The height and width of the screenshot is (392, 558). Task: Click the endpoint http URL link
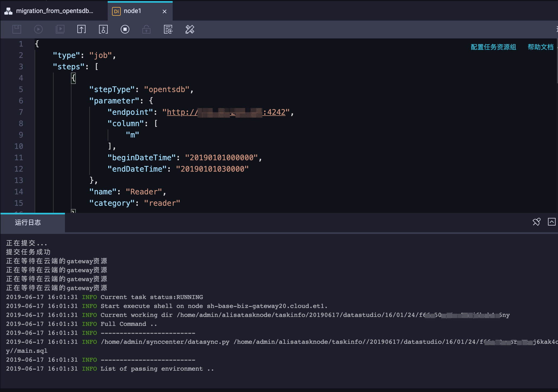click(226, 112)
